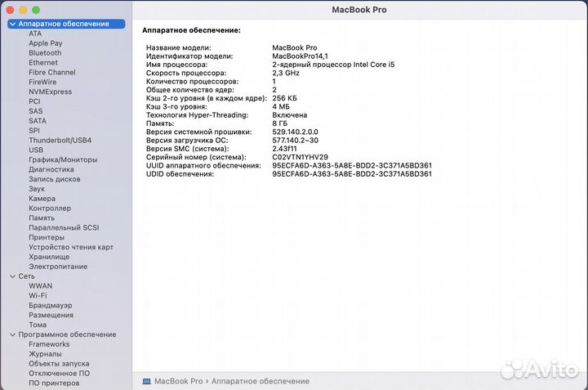Viewport: 588px width, 390px height.
Task: Open the Память sidebar item
Action: point(42,218)
